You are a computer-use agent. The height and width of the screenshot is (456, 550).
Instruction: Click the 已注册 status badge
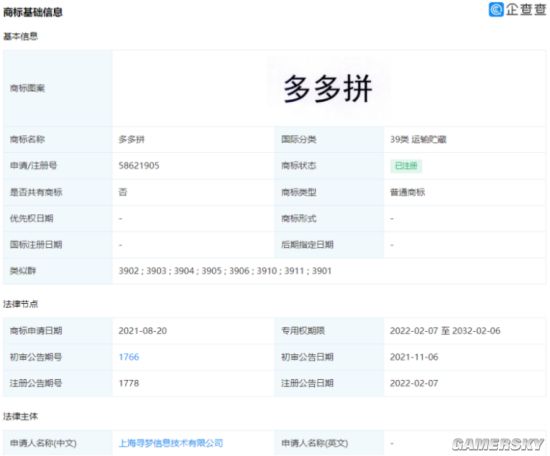point(406,166)
